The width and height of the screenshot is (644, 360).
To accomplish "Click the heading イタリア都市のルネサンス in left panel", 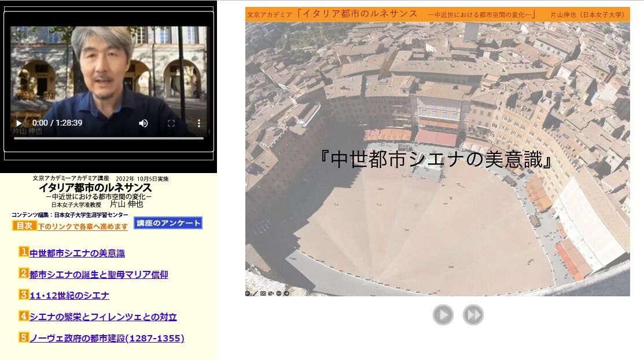I will 95,188.
